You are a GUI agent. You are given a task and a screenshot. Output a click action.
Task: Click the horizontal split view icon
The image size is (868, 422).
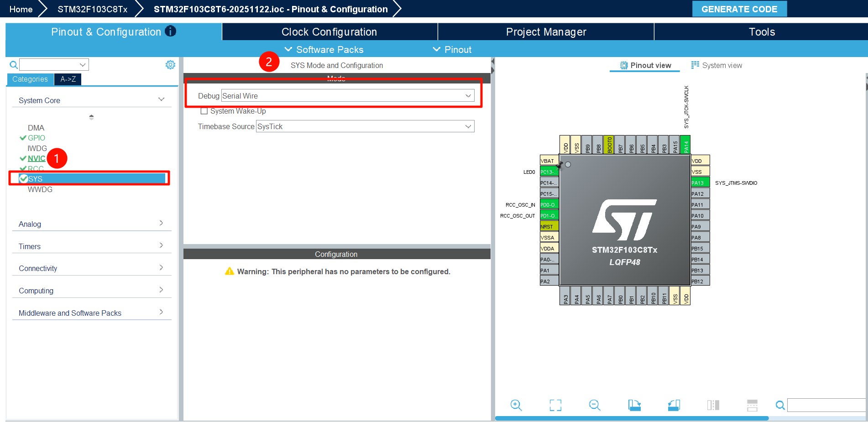752,405
